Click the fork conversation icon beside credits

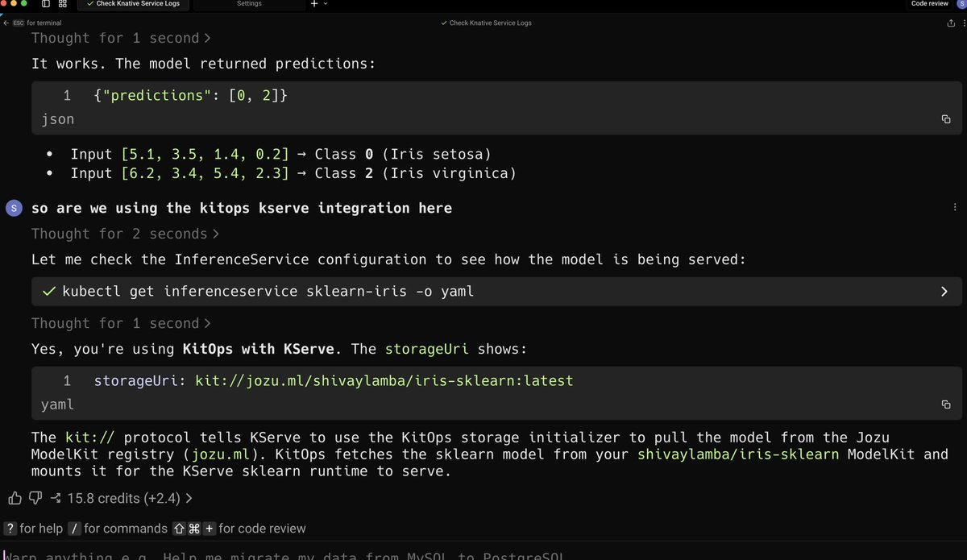coord(56,498)
